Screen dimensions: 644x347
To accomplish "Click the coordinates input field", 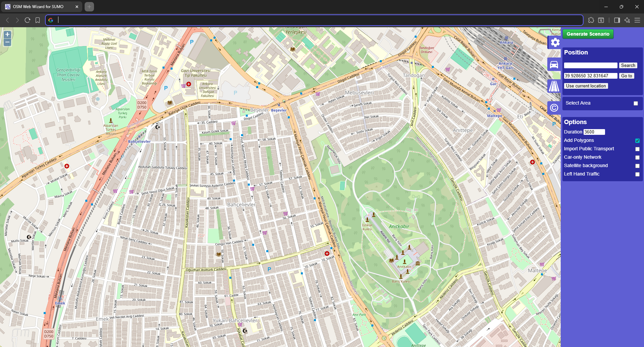I will 591,76.
